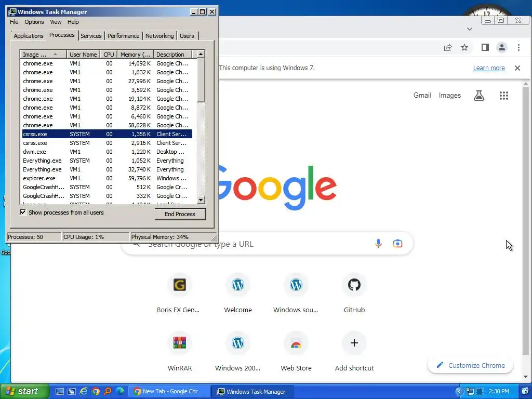Dismiss the Windows 7 info bar
Viewport: 532px width, 399px height.
(x=517, y=68)
